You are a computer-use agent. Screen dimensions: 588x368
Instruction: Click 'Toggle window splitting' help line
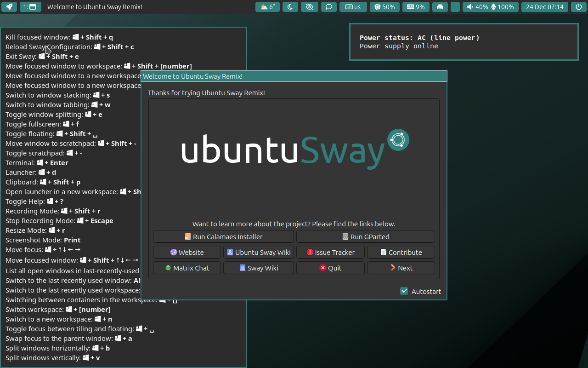click(x=54, y=115)
